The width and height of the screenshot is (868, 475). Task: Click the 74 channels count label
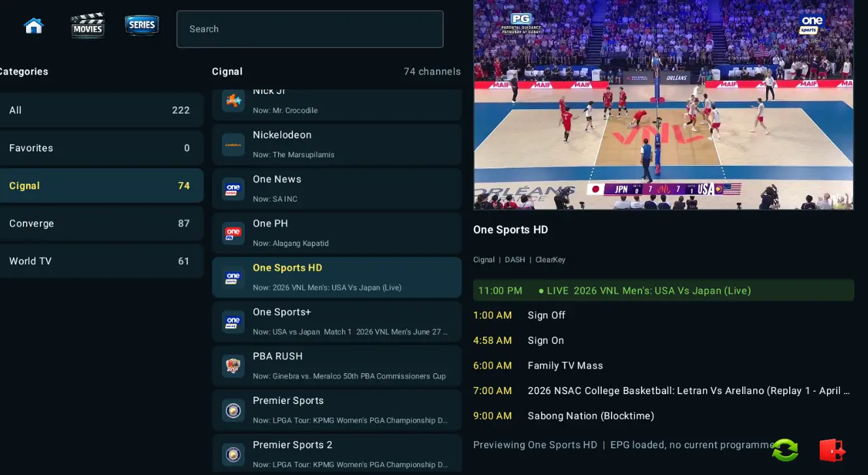pyautogui.click(x=432, y=72)
